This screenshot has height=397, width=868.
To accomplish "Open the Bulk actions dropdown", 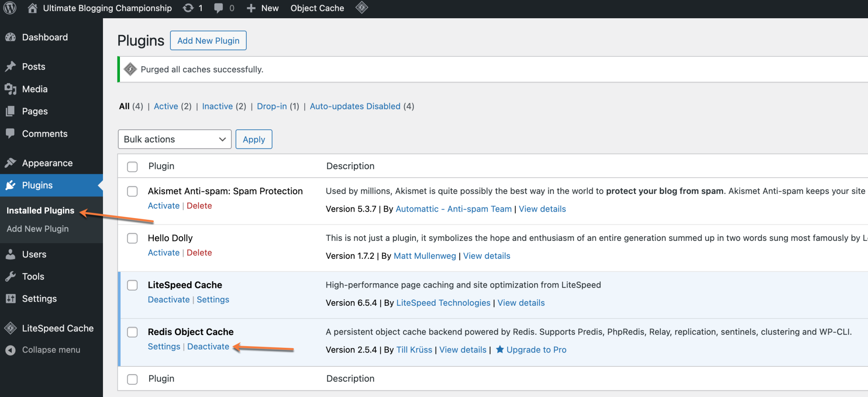I will tap(174, 139).
